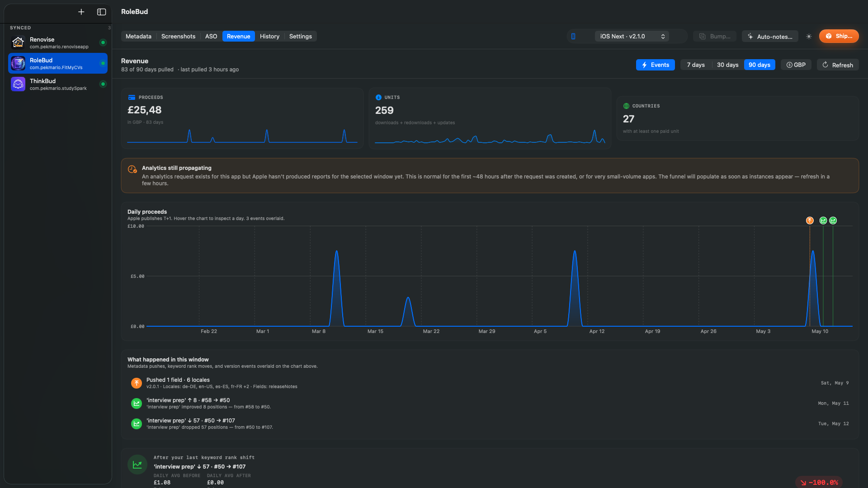Click RoleBud green sync status dot
The width and height of the screenshot is (868, 488).
pos(103,63)
